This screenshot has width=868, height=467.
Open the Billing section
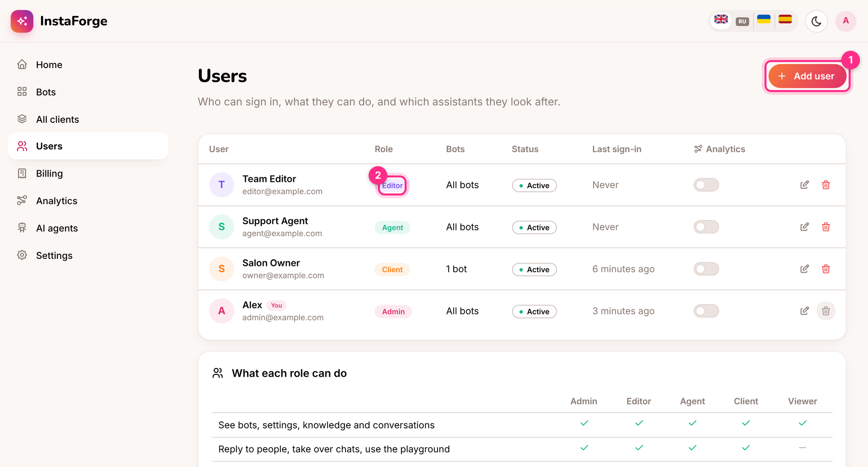point(88,173)
